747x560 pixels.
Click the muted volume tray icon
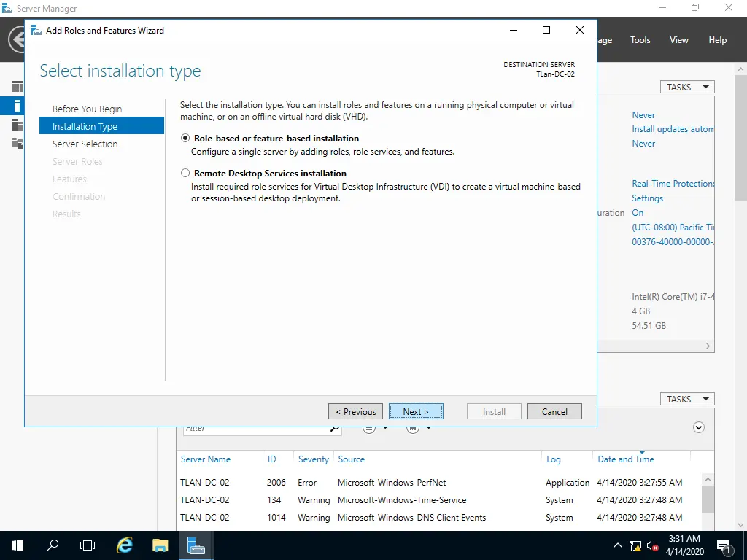click(x=653, y=546)
